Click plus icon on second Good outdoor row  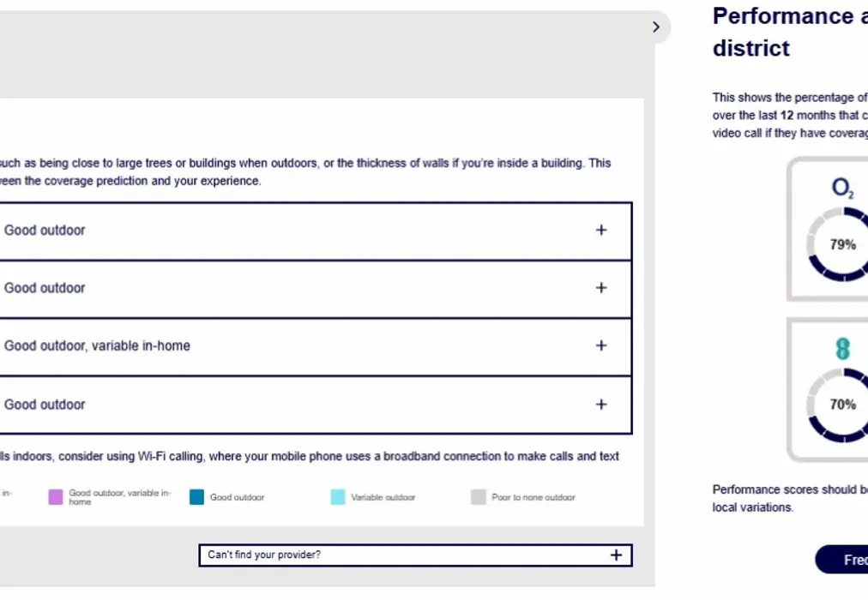tap(601, 288)
